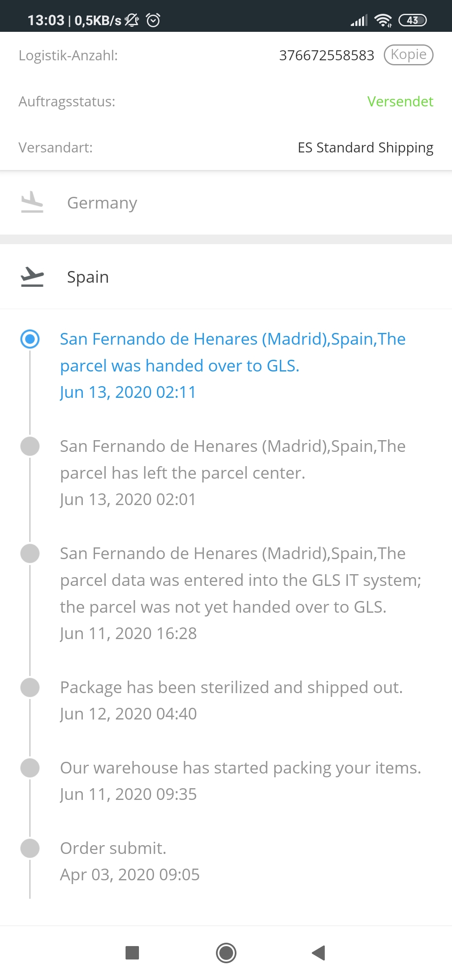The height and width of the screenshot is (980, 452).
Task: Tap the alarm clock icon in status bar
Action: pyautogui.click(x=153, y=20)
